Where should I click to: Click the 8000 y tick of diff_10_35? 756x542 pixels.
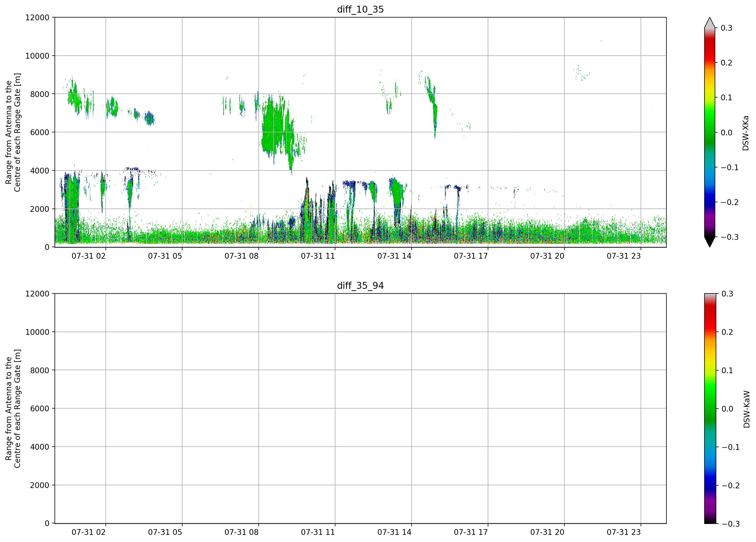(40, 94)
